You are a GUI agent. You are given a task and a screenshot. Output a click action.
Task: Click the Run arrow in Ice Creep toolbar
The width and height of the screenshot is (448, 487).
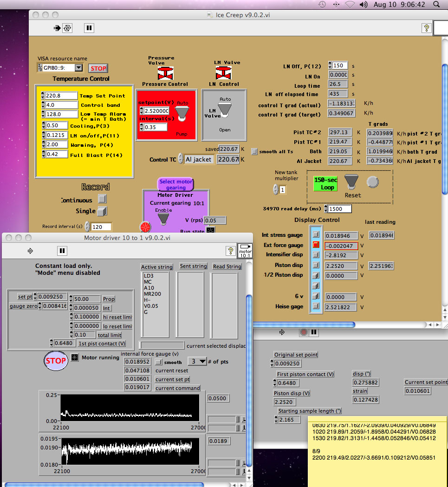(58, 28)
